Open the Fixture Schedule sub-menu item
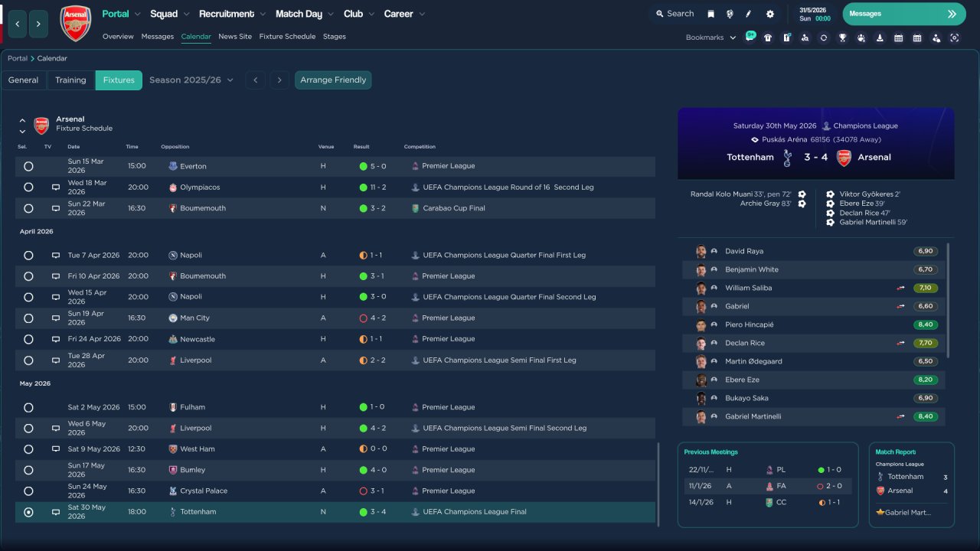Viewport: 980px width, 551px height. point(287,37)
